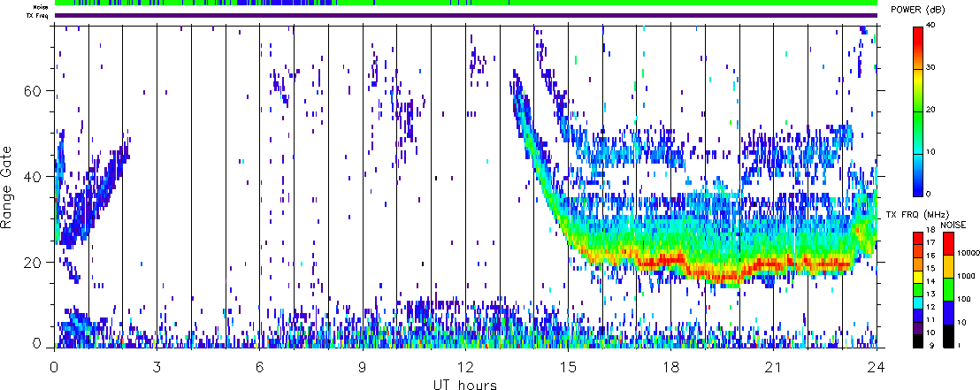This screenshot has width=980, height=390.
Task: Click the '9' tick on the UT hours axis
Action: (x=363, y=366)
